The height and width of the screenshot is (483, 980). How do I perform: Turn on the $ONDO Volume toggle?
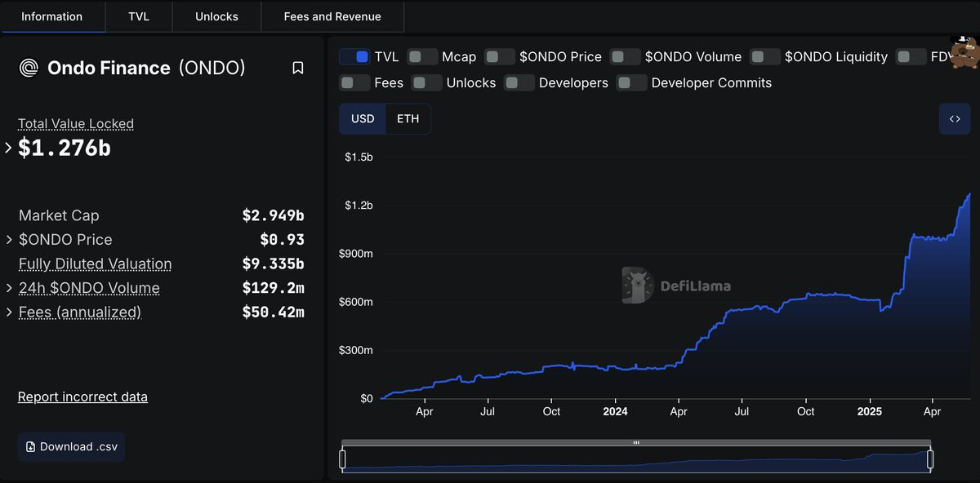626,57
